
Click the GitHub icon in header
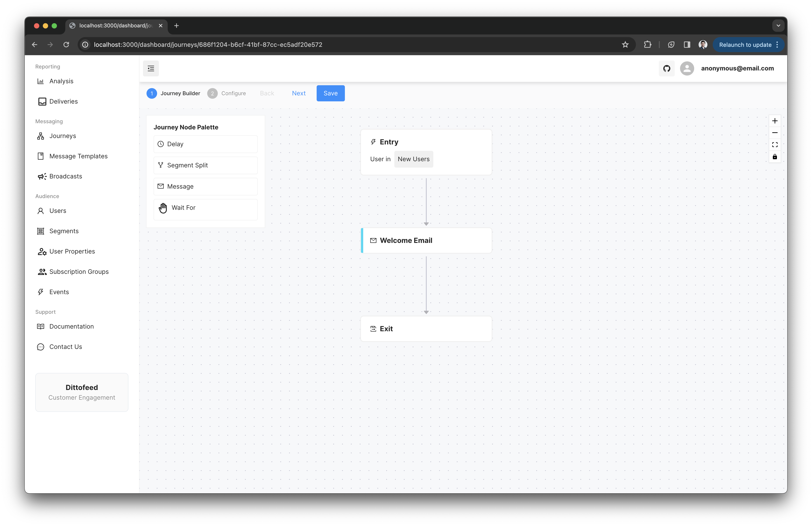(x=666, y=69)
